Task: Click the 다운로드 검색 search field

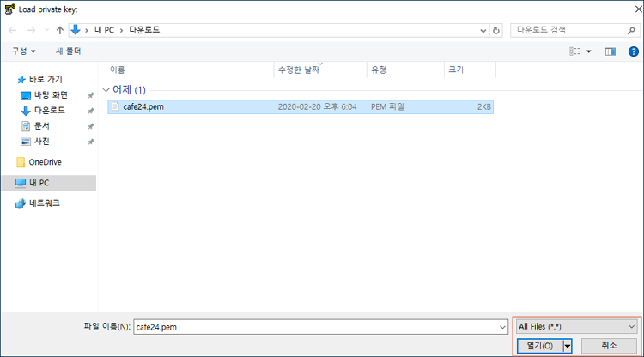Action: (x=561, y=30)
